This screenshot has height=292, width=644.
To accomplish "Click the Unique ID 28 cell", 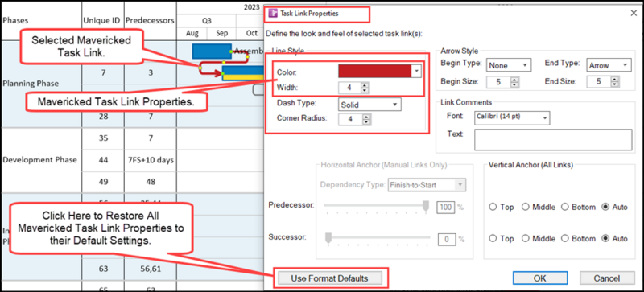I will pyautogui.click(x=102, y=117).
